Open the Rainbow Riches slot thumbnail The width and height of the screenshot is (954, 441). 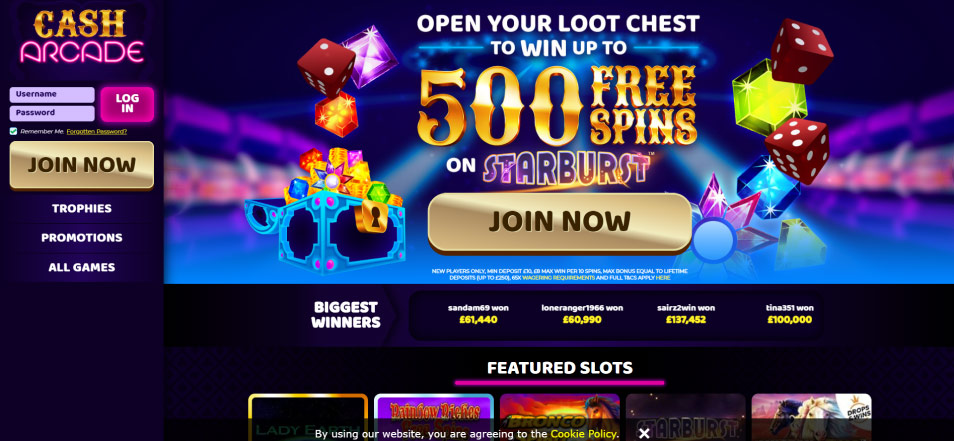(434, 417)
